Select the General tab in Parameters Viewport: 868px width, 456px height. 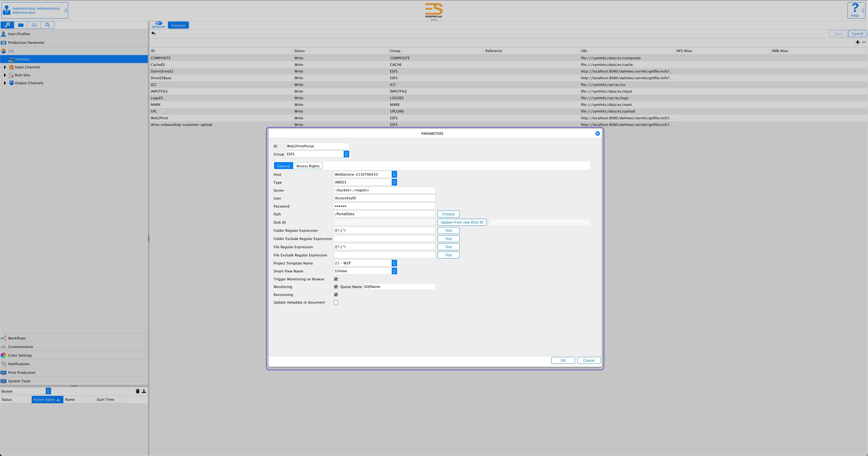coord(283,166)
